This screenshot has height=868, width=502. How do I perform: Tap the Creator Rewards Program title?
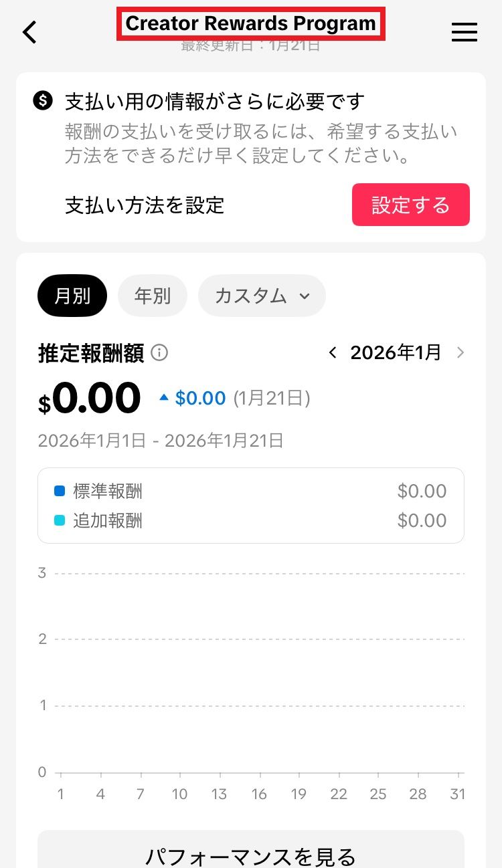tap(251, 24)
